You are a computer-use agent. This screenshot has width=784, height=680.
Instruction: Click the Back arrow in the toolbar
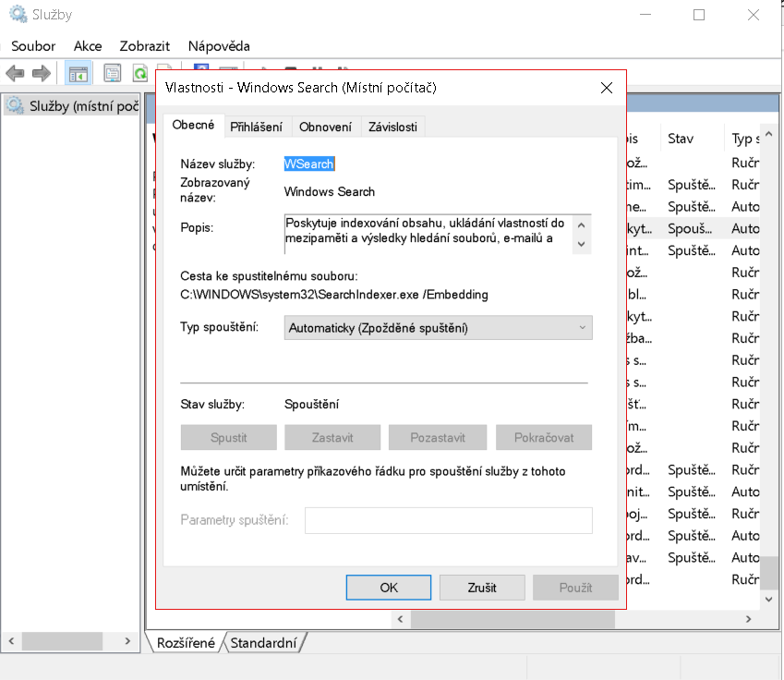[15, 73]
